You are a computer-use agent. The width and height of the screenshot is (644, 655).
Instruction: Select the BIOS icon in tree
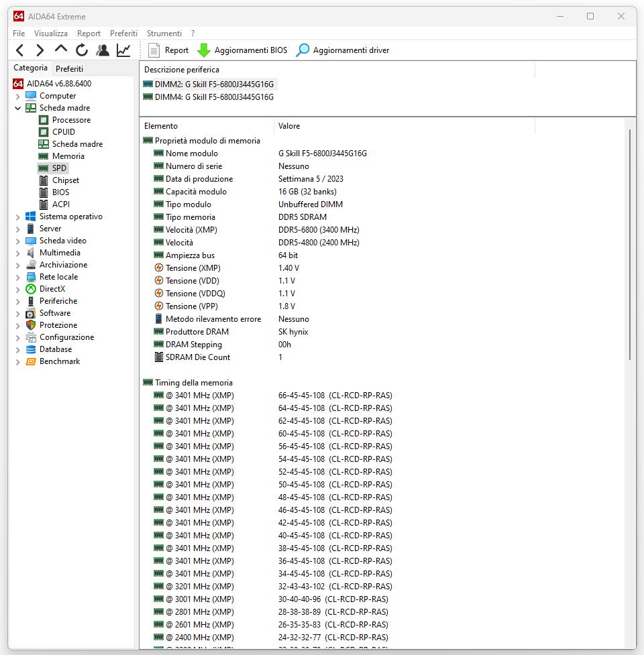(x=44, y=192)
